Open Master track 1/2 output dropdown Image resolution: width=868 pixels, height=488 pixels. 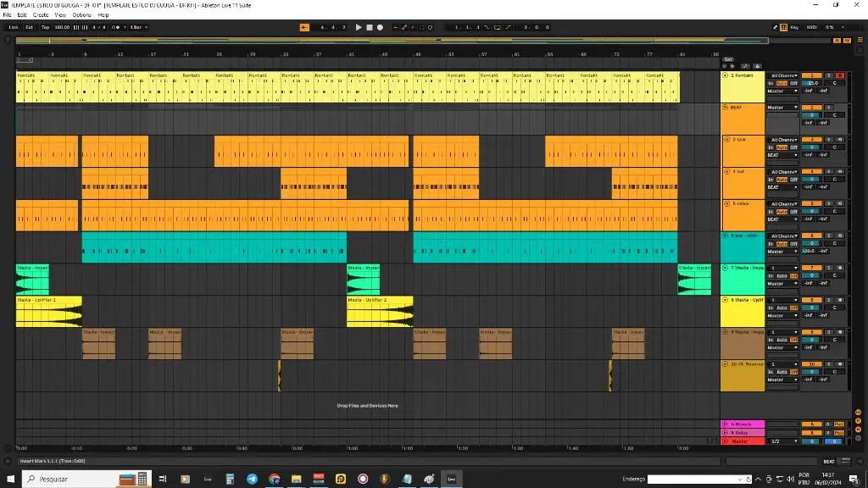click(782, 441)
